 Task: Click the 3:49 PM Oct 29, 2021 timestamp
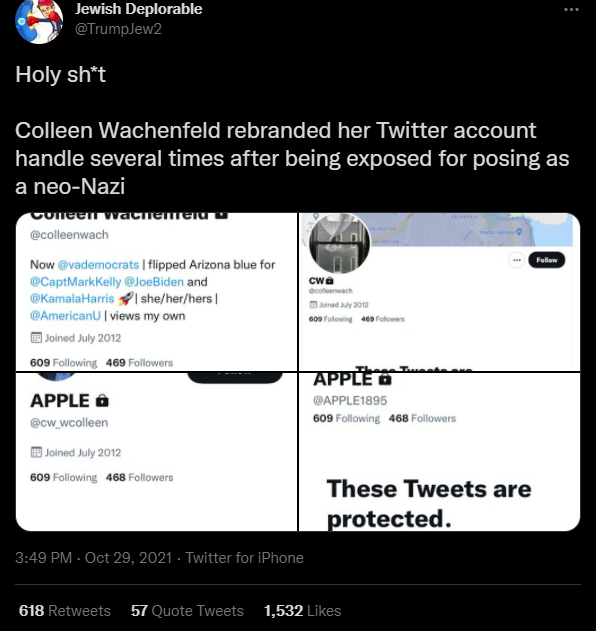[x=93, y=558]
